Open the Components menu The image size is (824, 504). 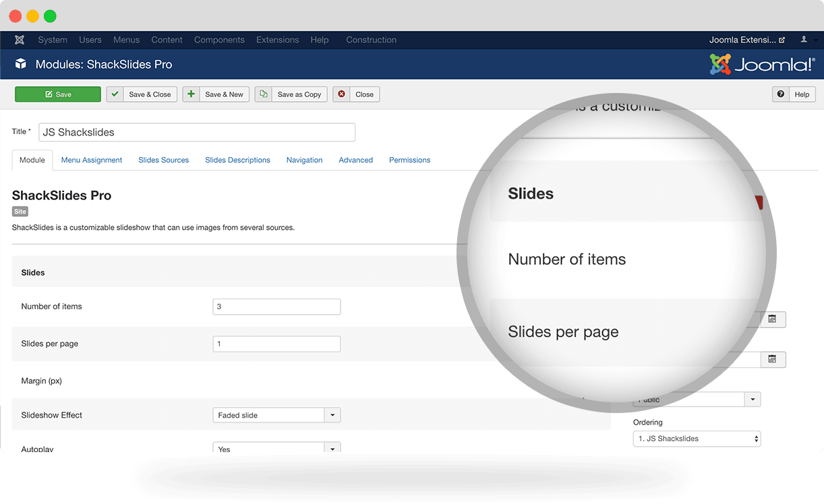219,40
